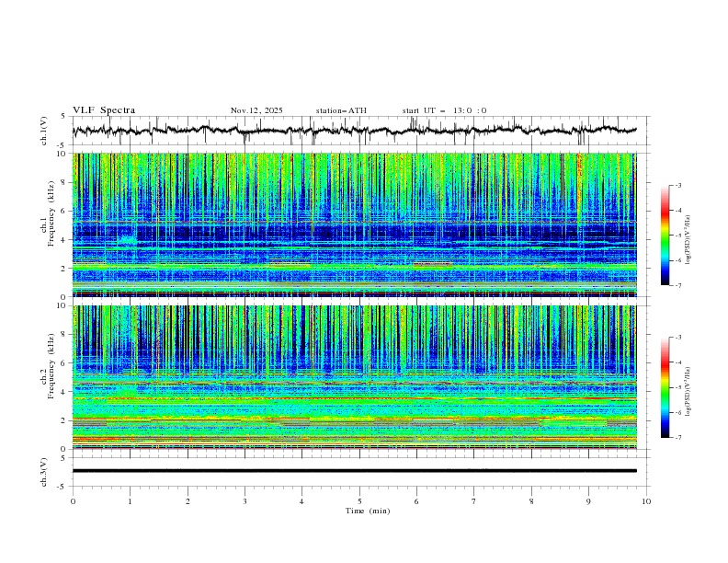Click the time axis tick label '0'

pyautogui.click(x=73, y=501)
